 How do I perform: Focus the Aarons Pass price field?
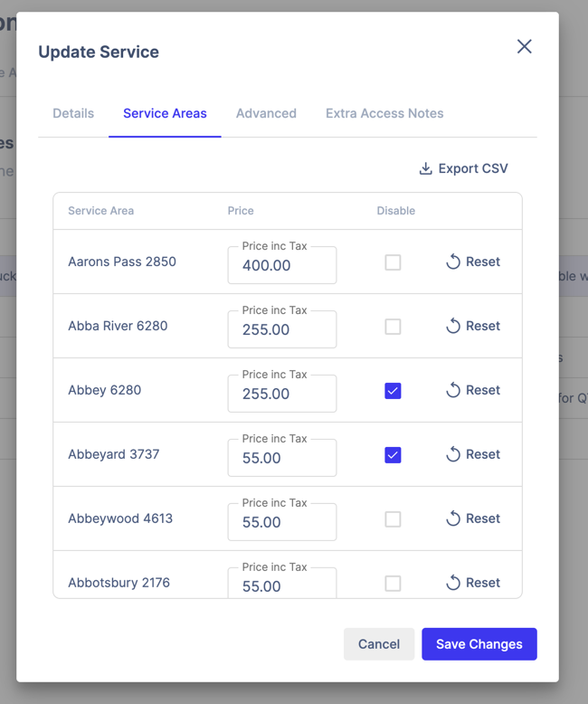click(x=281, y=266)
